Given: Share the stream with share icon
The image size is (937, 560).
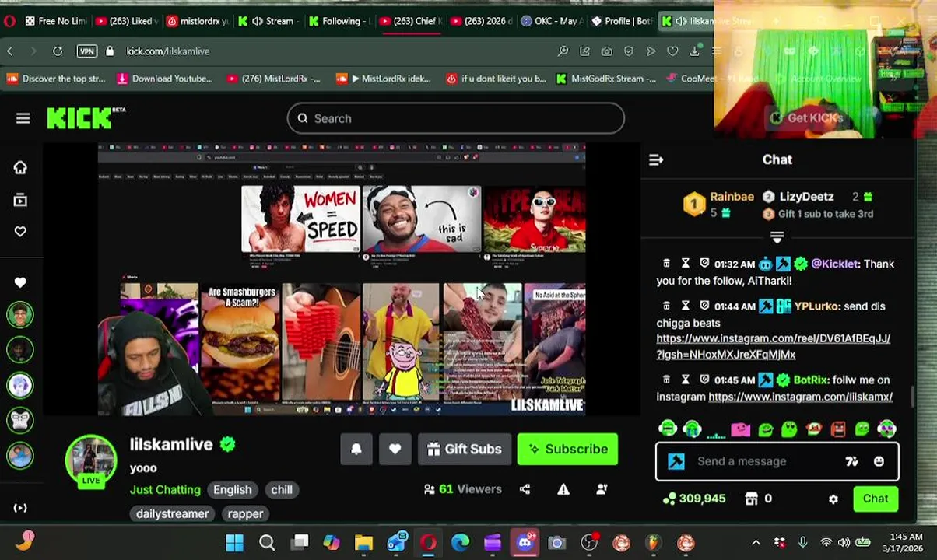Looking at the screenshot, I should tap(525, 489).
